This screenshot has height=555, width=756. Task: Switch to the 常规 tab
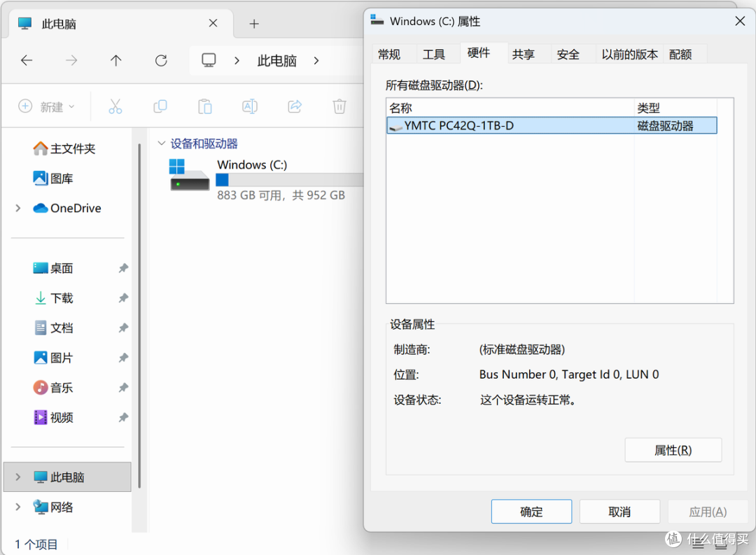tap(389, 55)
